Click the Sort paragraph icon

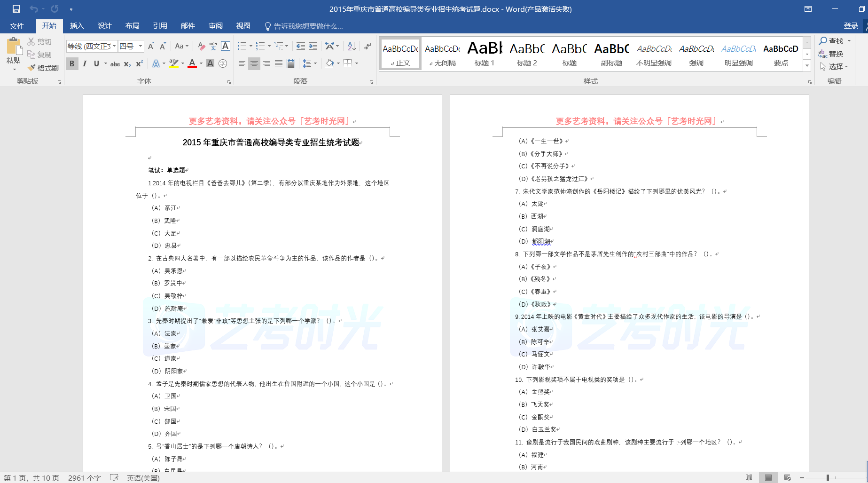tap(352, 46)
